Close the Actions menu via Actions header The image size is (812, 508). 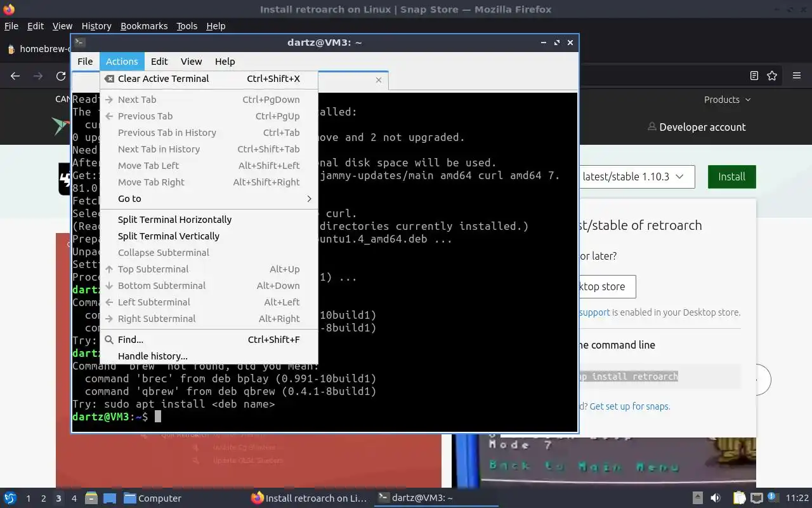(x=122, y=62)
